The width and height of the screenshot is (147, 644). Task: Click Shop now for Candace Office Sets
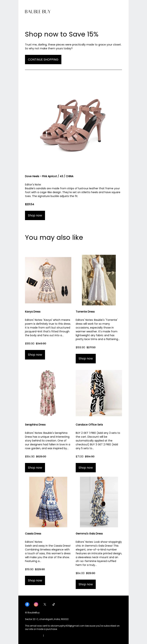coord(86,468)
